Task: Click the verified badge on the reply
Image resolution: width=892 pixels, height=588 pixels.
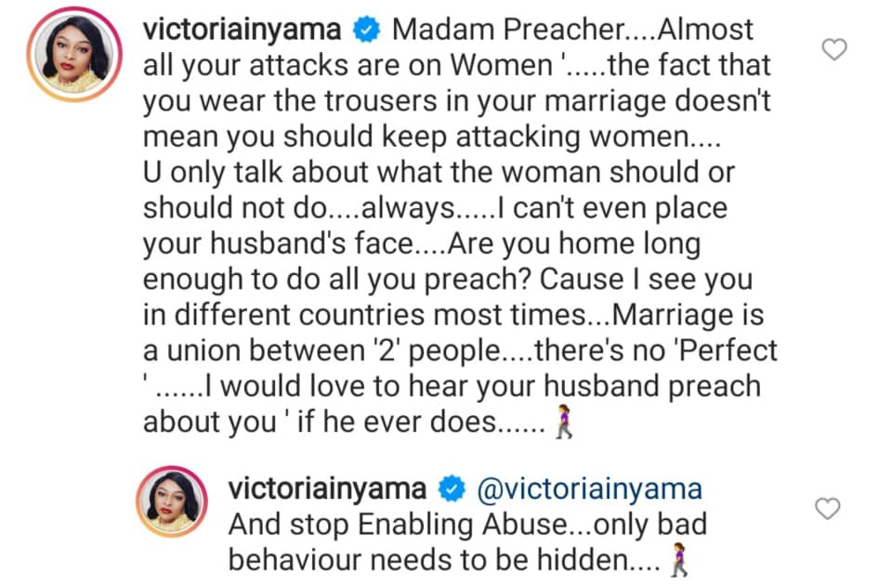Action: click(453, 489)
